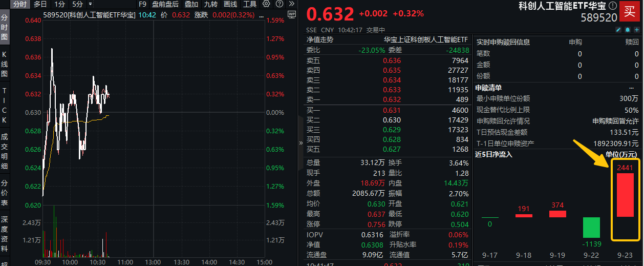Switch to the 多日 tab
The height and width of the screenshot is (266, 644).
click(x=40, y=4)
